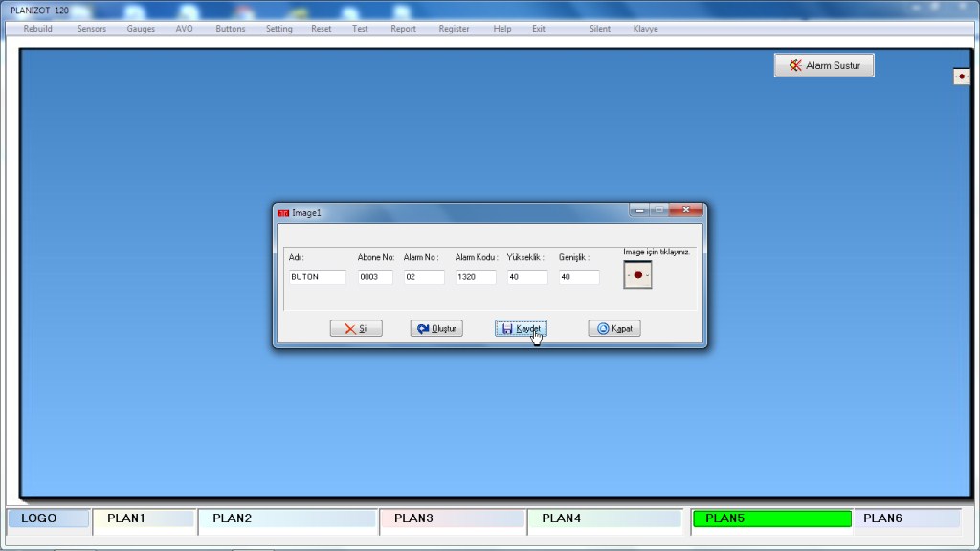This screenshot has height=551, width=980.
Task: Select the Alarm Kodu field showing 1320
Action: [475, 277]
